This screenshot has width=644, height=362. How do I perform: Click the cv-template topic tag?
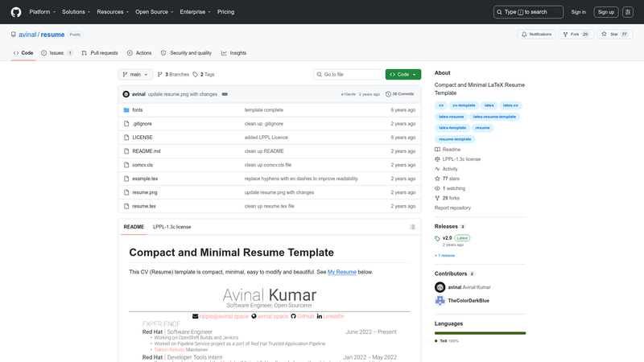[x=464, y=105]
